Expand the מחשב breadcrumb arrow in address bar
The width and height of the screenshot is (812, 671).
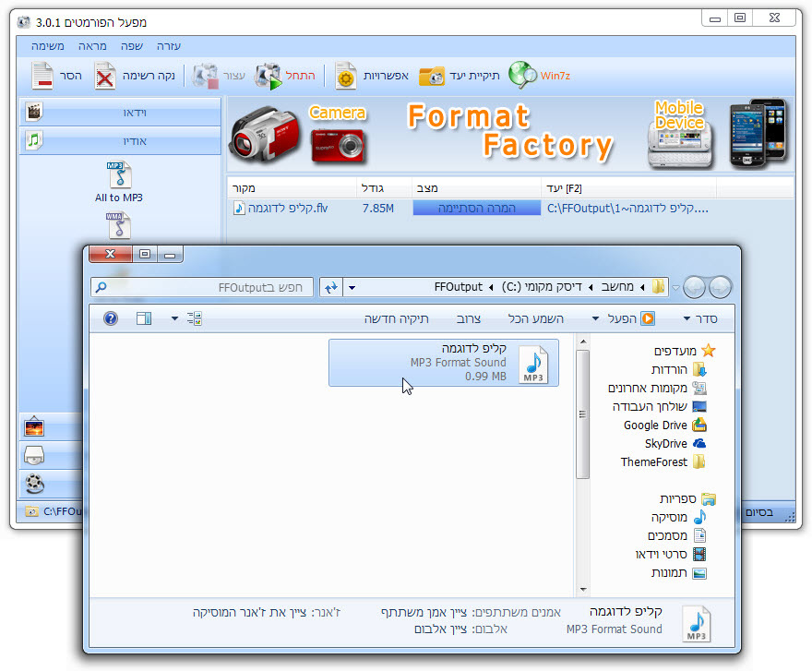642,288
